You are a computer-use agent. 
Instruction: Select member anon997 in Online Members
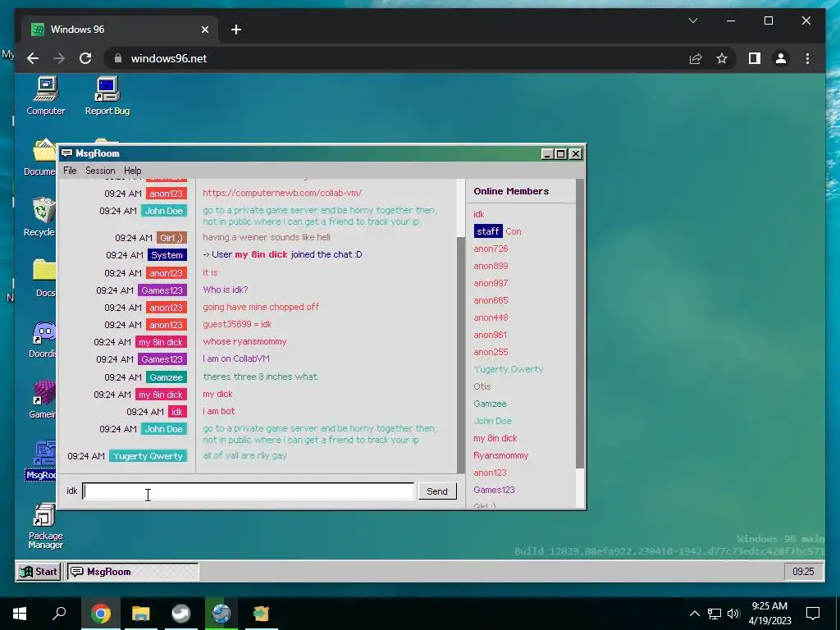[x=491, y=283]
